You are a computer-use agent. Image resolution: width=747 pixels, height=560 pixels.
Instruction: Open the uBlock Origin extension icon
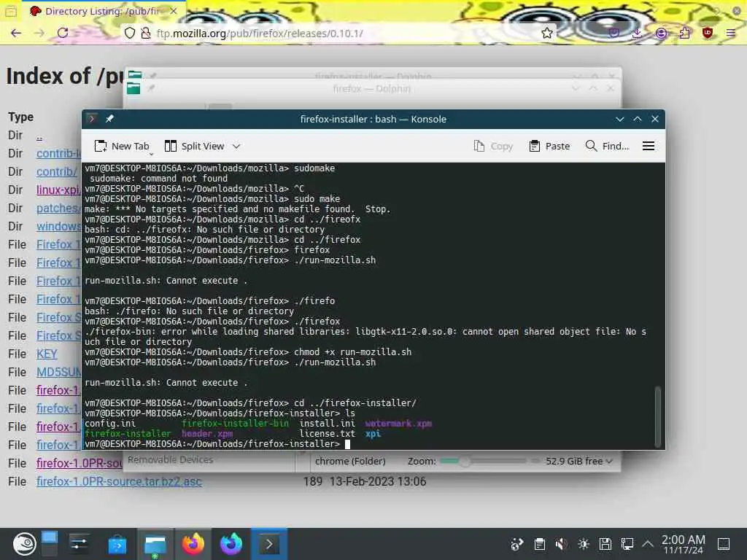[708, 33]
